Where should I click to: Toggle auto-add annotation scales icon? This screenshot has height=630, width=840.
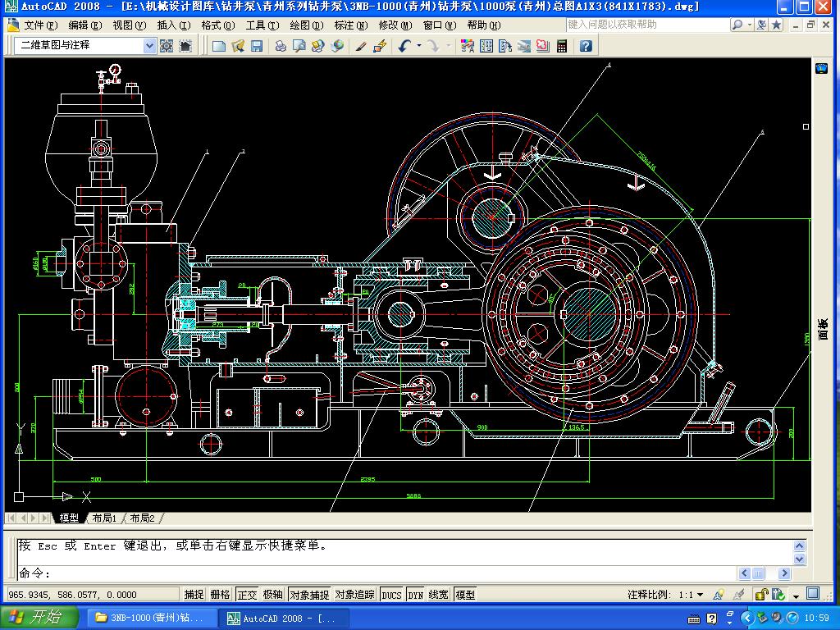pos(738,594)
